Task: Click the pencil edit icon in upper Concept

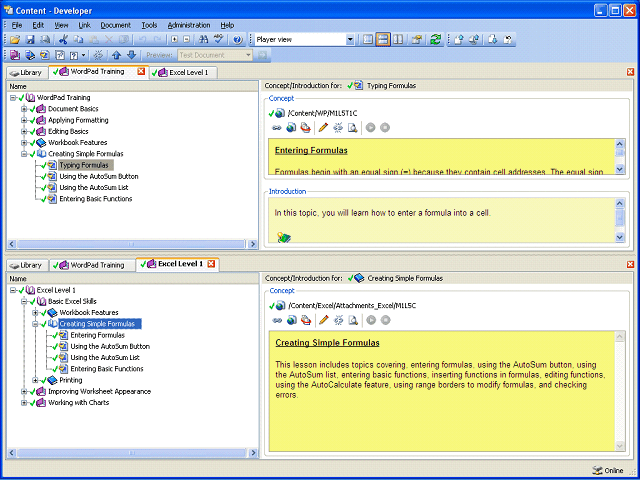Action: (323, 128)
